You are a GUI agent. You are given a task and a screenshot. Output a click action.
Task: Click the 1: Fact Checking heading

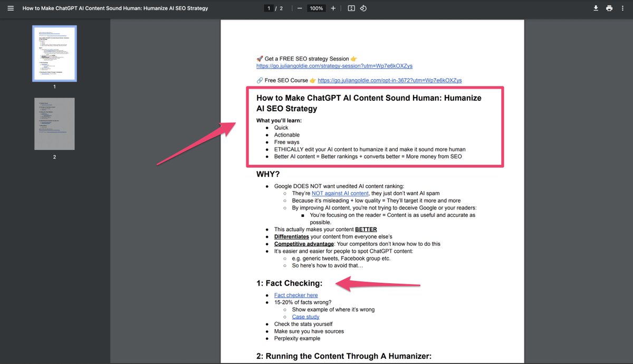click(x=289, y=283)
